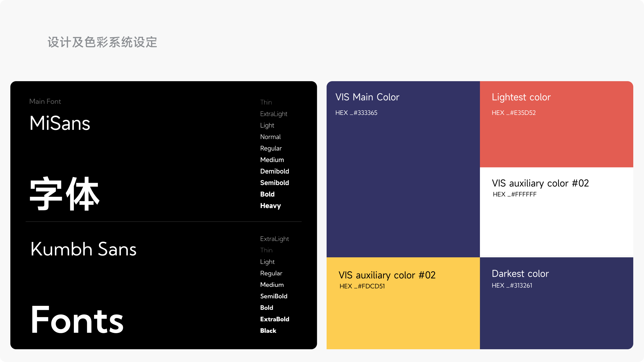Click the MiSans font name
The width and height of the screenshot is (644, 362).
[60, 123]
